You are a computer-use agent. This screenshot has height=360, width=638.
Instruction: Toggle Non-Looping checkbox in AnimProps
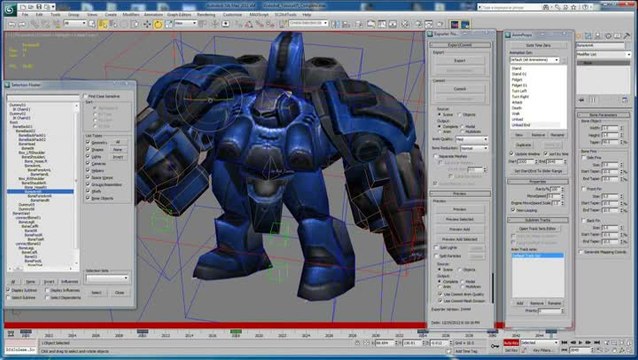point(513,210)
